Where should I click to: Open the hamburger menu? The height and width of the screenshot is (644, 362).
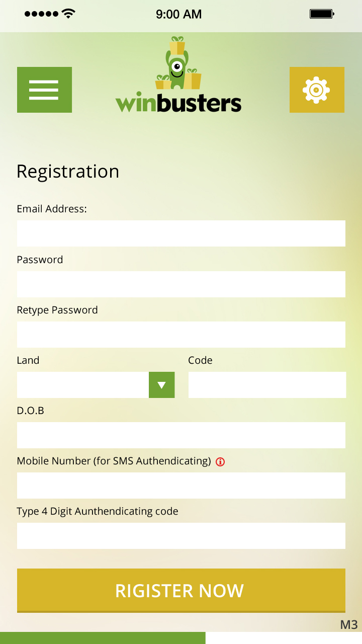tap(44, 90)
